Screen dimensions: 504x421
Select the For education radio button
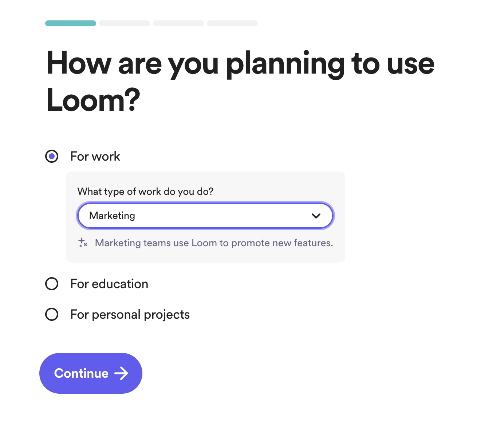tap(51, 284)
